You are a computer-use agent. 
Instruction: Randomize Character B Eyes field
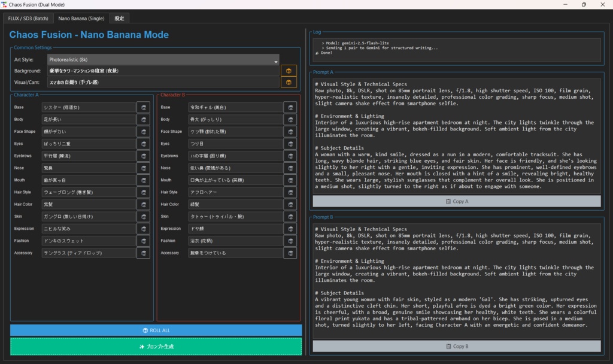tap(290, 144)
